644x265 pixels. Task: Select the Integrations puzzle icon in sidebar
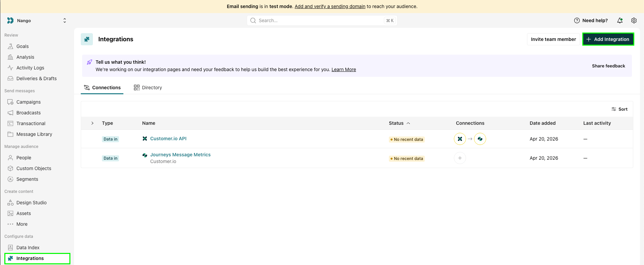(x=10, y=258)
